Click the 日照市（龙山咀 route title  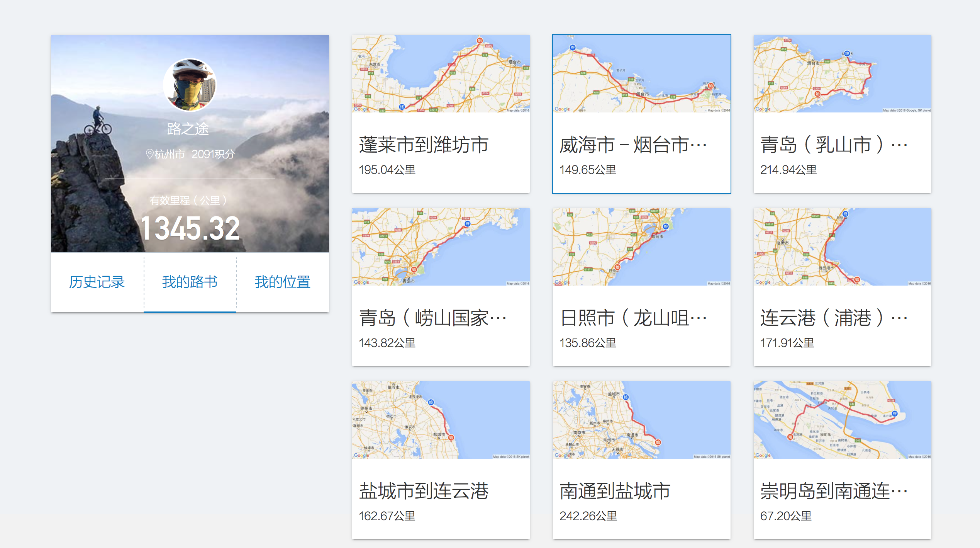click(x=633, y=318)
